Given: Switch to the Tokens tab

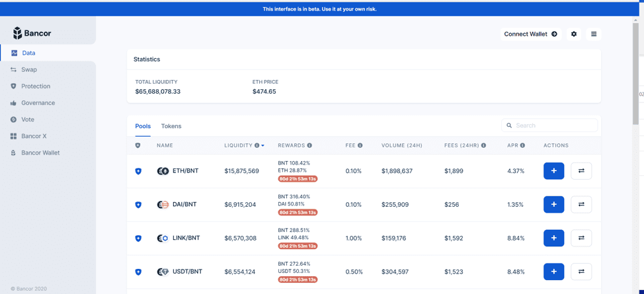Looking at the screenshot, I should tap(171, 126).
